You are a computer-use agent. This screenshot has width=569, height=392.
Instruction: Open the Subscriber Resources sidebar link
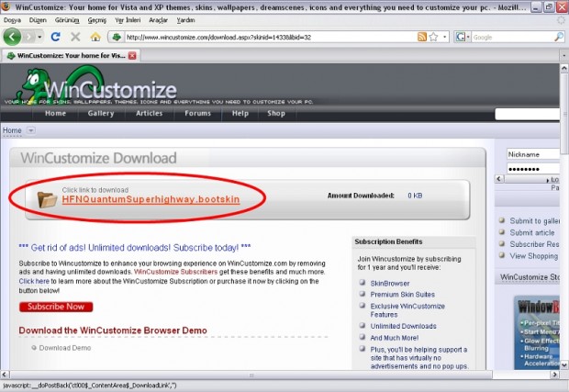534,244
